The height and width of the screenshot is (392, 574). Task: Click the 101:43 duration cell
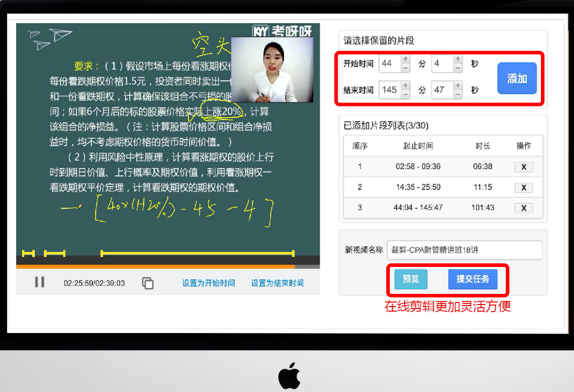483,207
